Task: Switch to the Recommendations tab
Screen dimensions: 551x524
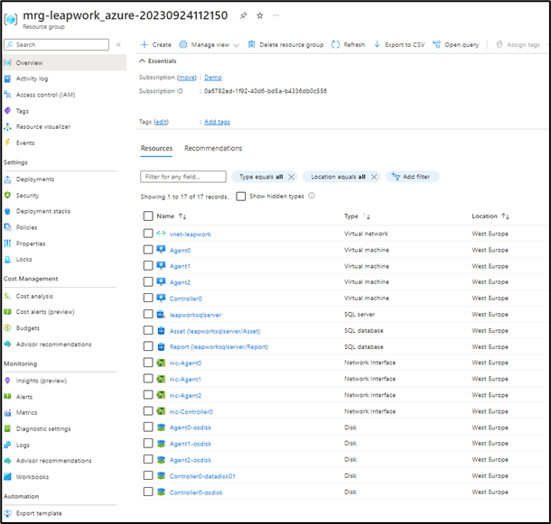Action: pyautogui.click(x=213, y=148)
